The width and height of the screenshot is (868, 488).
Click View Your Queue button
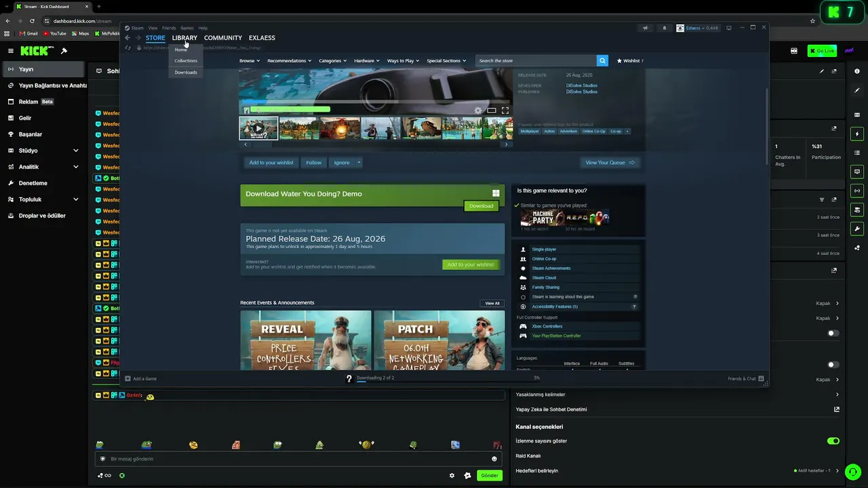point(610,163)
